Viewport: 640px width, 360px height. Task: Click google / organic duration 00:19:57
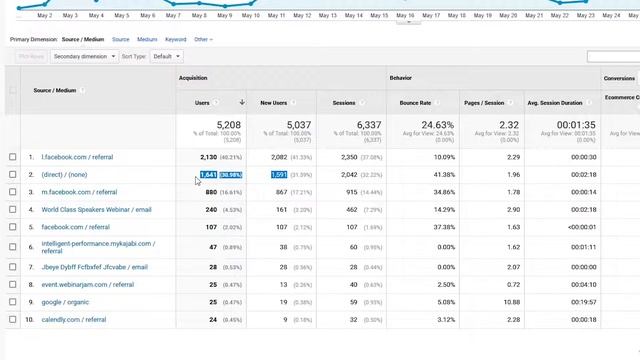pos(584,302)
